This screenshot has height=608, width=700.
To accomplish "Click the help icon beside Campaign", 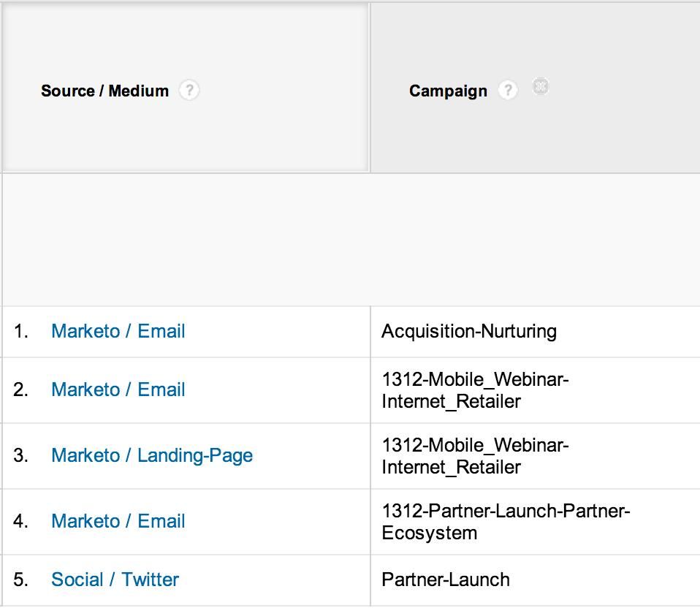I will click(507, 91).
